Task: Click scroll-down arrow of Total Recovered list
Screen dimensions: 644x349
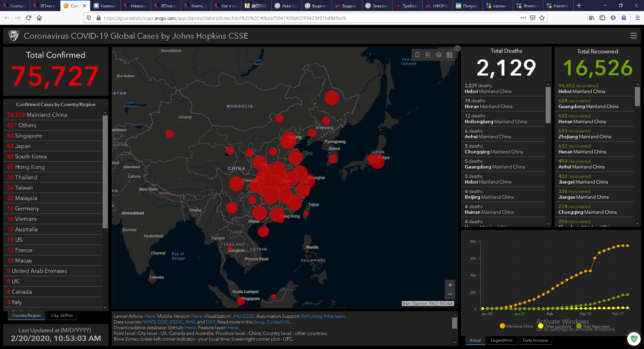Action: (637, 223)
